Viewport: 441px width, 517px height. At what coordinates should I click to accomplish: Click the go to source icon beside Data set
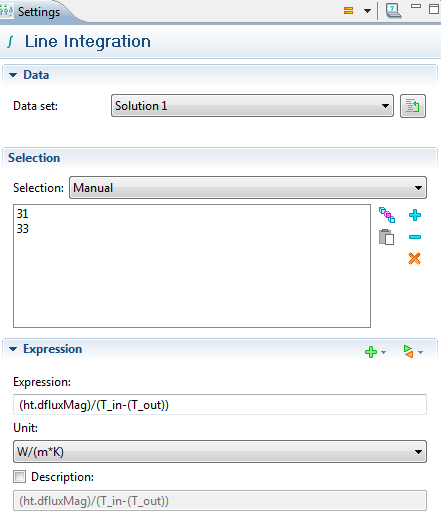(x=413, y=106)
